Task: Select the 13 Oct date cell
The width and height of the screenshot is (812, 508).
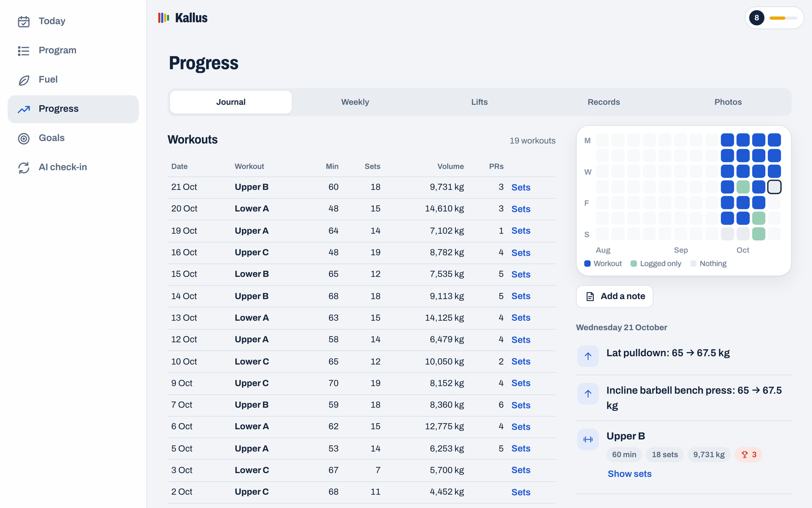Action: pos(184,318)
